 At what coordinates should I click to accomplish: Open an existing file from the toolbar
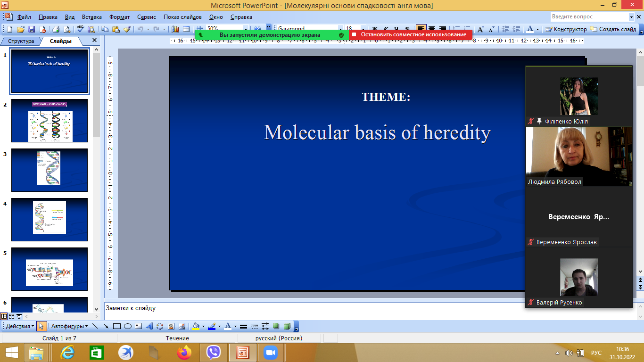point(21,29)
